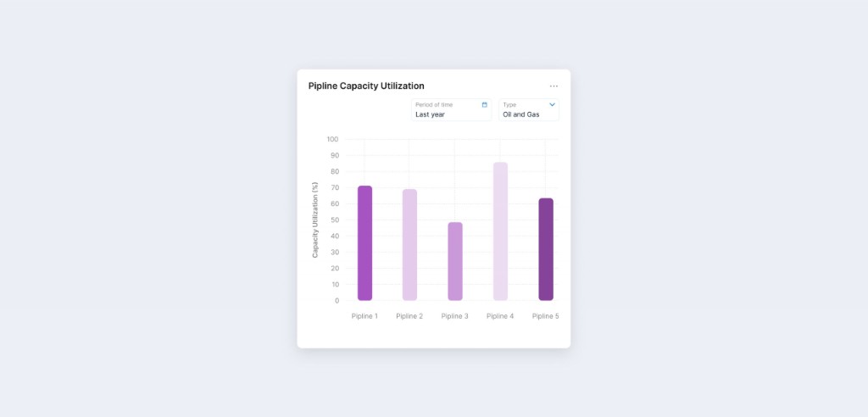The image size is (868, 417).
Task: Click the 50 value on y-axis
Action: coord(334,220)
